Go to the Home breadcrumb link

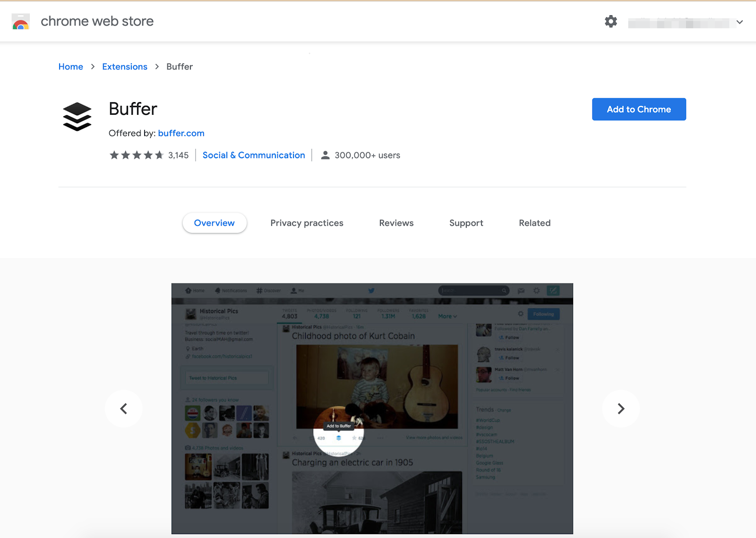(x=71, y=67)
